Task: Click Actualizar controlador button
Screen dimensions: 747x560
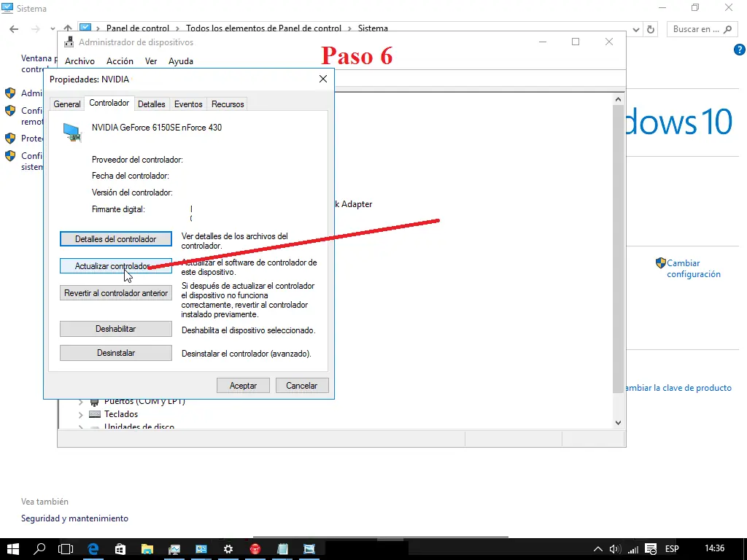Action: pos(116,265)
